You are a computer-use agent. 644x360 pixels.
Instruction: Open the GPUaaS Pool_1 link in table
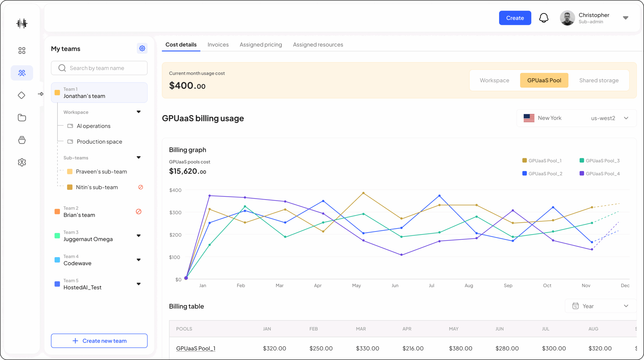point(196,348)
